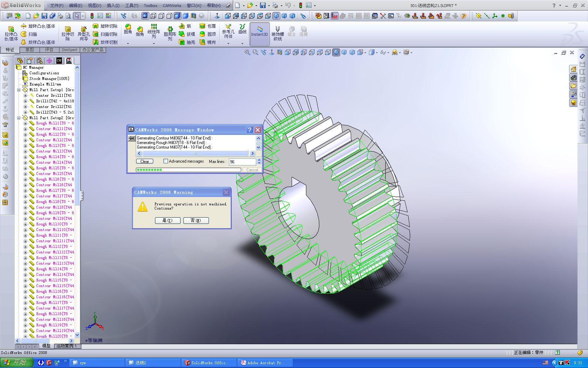Open the 曲线 curves dropdown arrow
The image size is (588, 368).
click(x=242, y=43)
